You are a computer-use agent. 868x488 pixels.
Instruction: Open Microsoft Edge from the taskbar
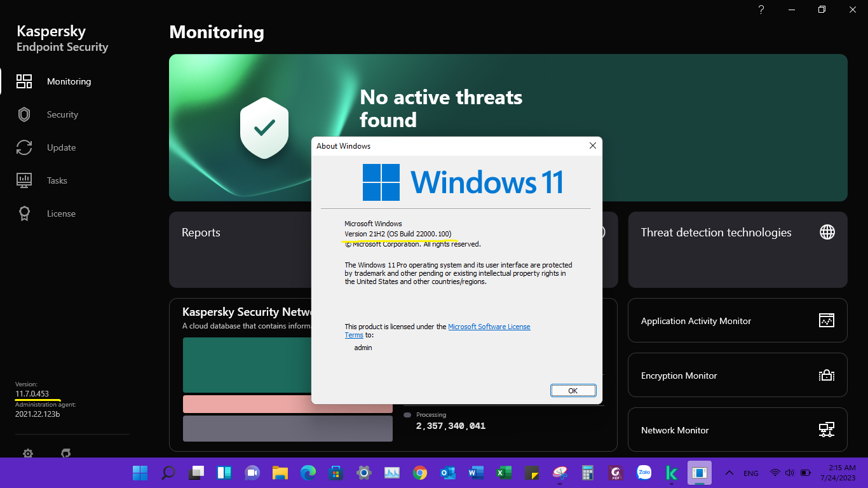tap(308, 473)
